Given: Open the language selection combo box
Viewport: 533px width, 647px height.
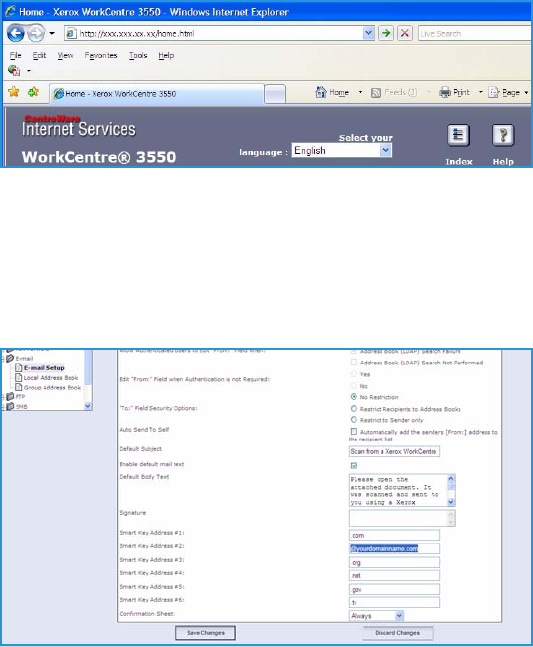Looking at the screenshot, I should 342,150.
